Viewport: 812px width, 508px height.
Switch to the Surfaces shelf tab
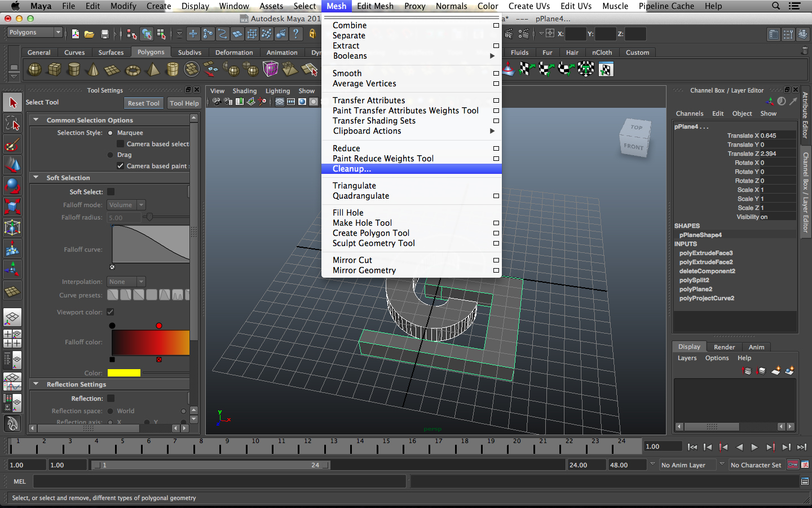pyautogui.click(x=111, y=52)
